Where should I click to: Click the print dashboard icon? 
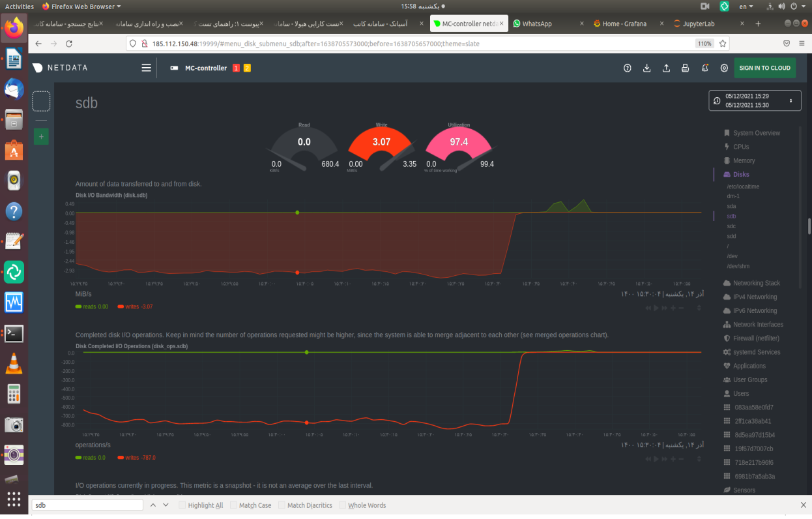click(x=685, y=68)
